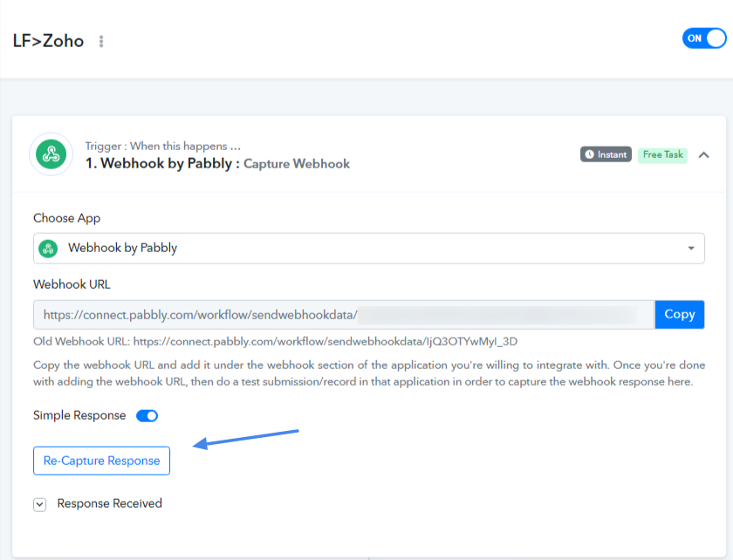Viewport: 733px width, 560px height.
Task: Click the Old Webhook URL text
Action: (x=276, y=342)
